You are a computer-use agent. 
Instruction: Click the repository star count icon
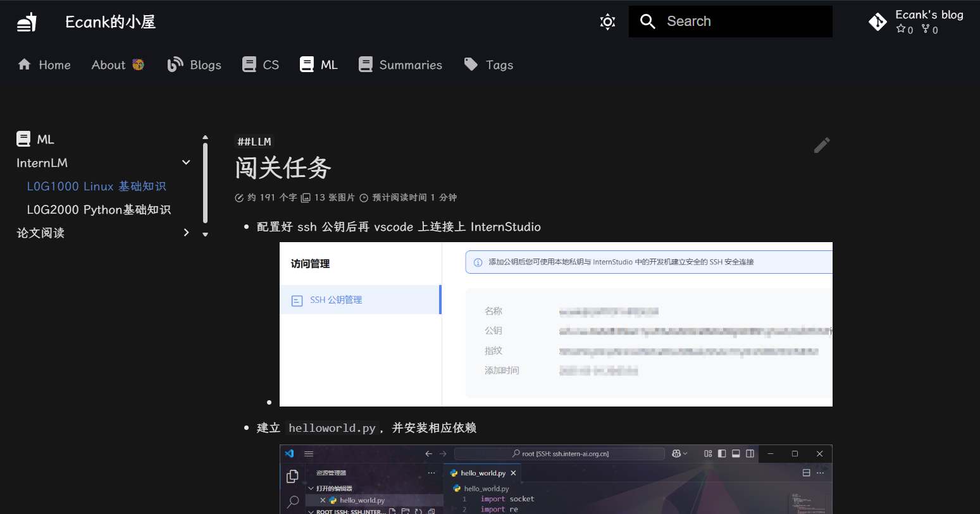coord(900,29)
